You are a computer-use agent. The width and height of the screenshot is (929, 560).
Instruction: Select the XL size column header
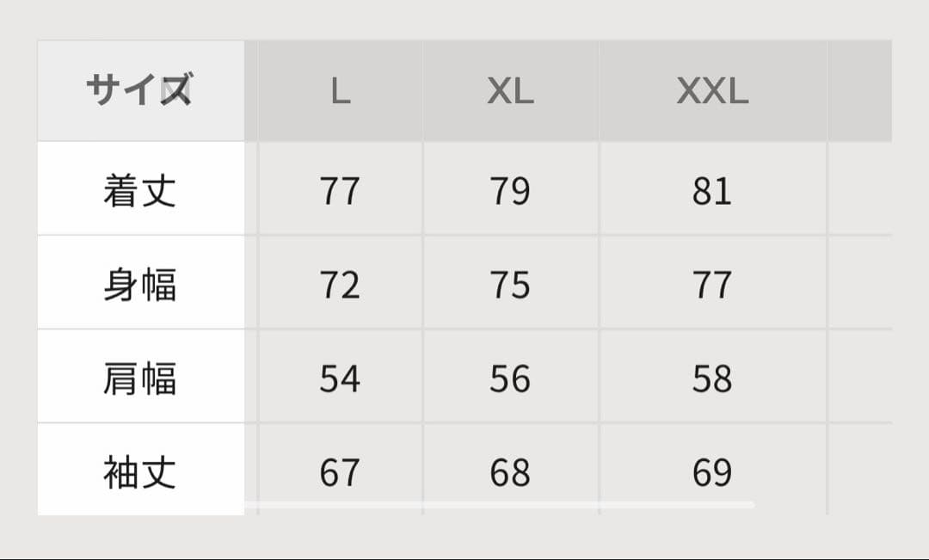coord(510,91)
